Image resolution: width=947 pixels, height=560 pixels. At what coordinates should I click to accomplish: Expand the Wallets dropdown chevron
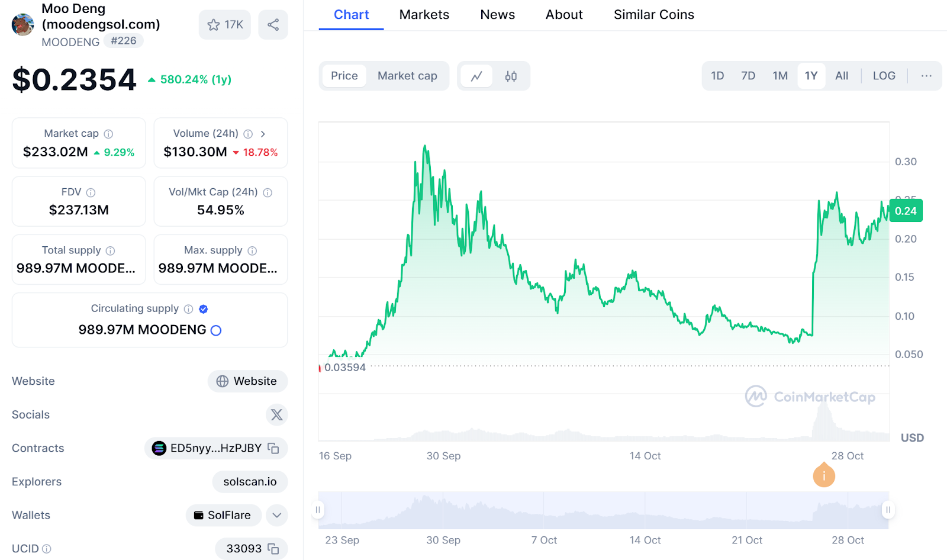(x=276, y=516)
